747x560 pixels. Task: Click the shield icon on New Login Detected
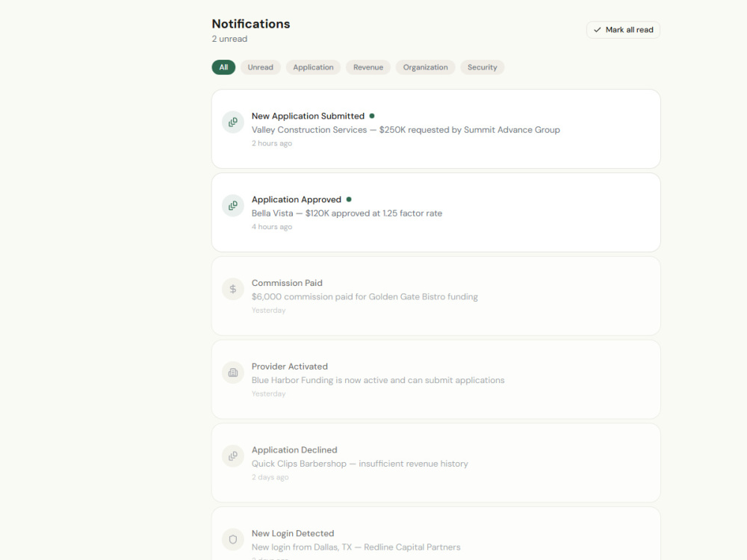coord(233,540)
